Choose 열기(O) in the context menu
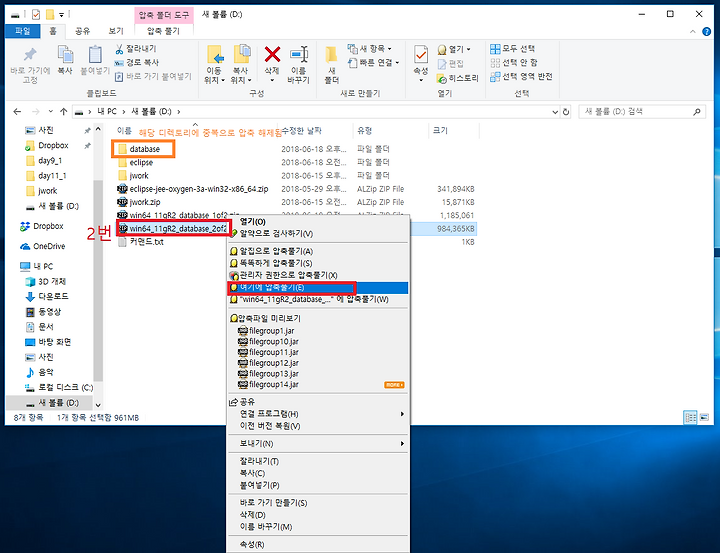This screenshot has width=720, height=553. click(x=318, y=222)
